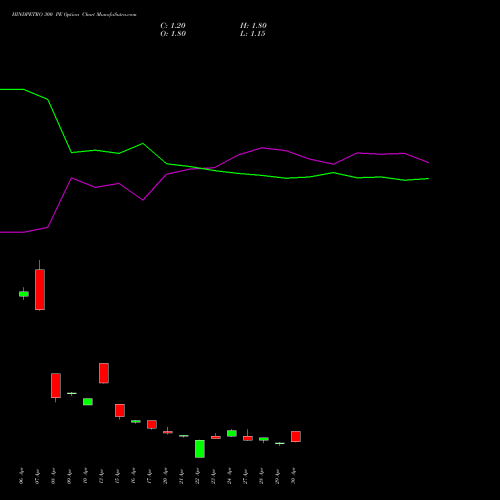Click the green candle for 24 Apr
The image size is (500, 500).
pos(232,433)
